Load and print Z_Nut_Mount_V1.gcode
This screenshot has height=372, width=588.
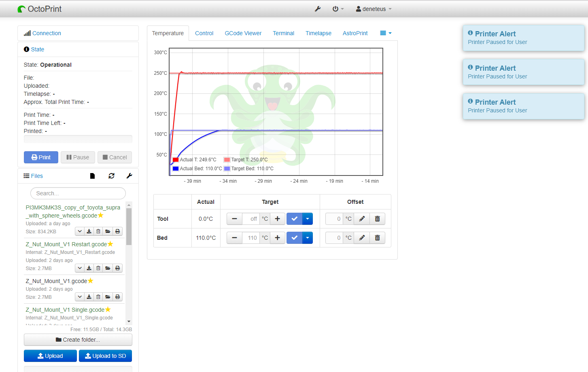117,297
